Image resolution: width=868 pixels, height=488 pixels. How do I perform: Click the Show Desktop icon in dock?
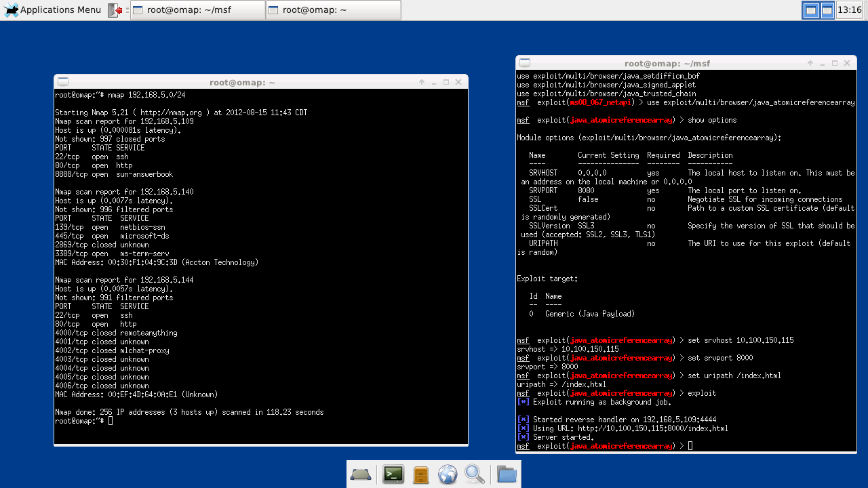(361, 474)
